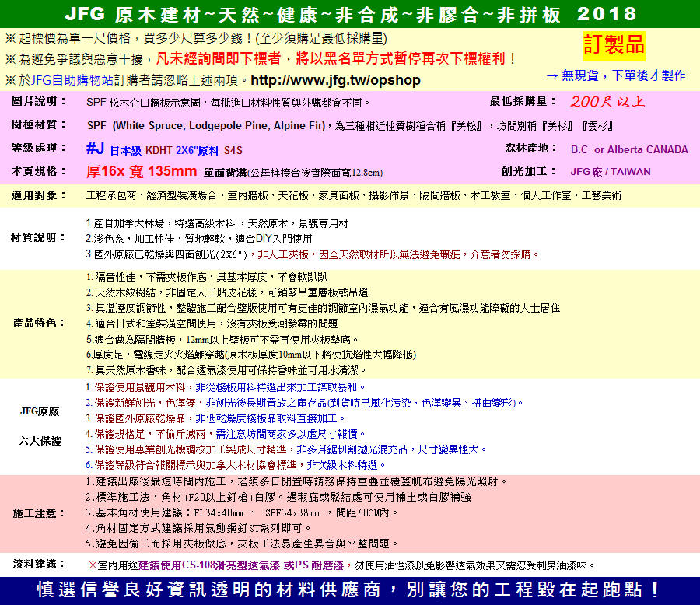
Task: Click the 樹種材質 label
Action: coord(39,124)
